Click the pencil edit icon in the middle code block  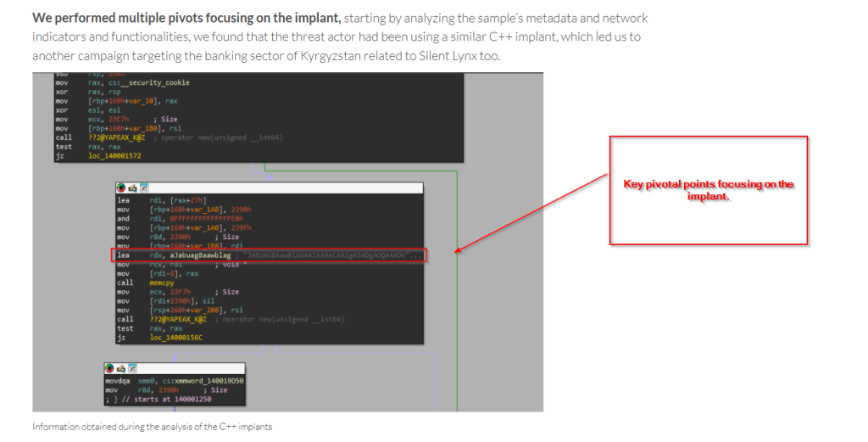[x=132, y=187]
